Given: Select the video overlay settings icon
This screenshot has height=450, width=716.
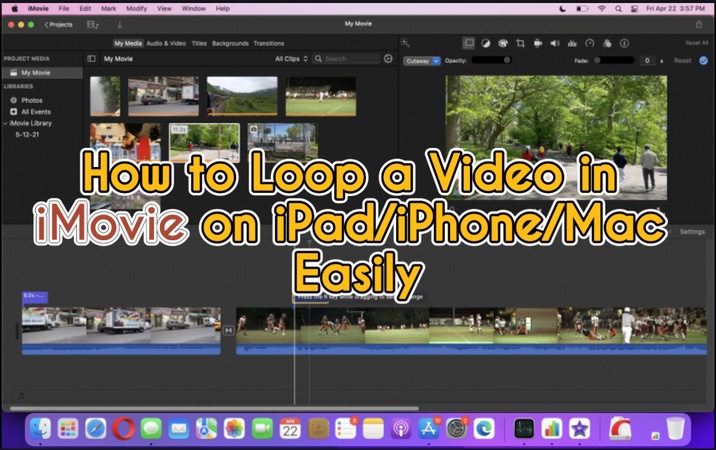Looking at the screenshot, I should point(468,43).
